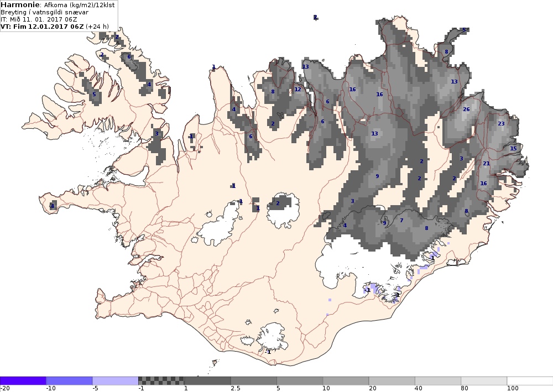Select the 'IT: Mið 11. 01. 2017 06Z' line
553x392 pixels.
click(39, 19)
